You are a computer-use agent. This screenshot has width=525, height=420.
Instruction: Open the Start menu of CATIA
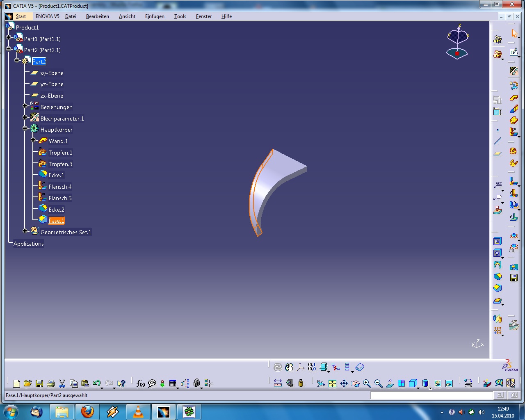click(x=21, y=16)
